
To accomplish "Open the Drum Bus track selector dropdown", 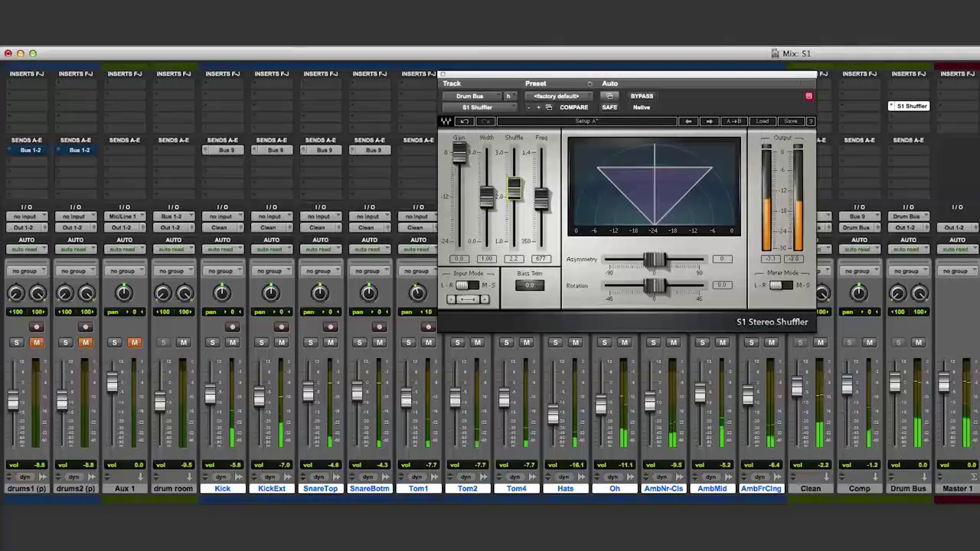I will point(471,96).
